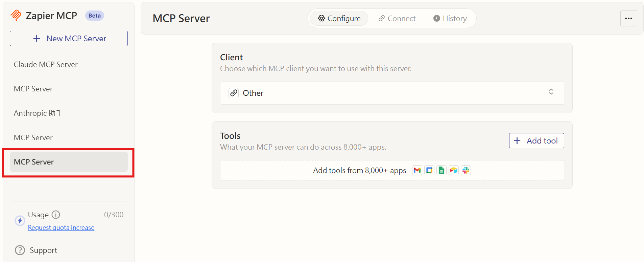Image resolution: width=644 pixels, height=262 pixels.
Task: Follow the Request quota increase link
Action: tap(61, 227)
